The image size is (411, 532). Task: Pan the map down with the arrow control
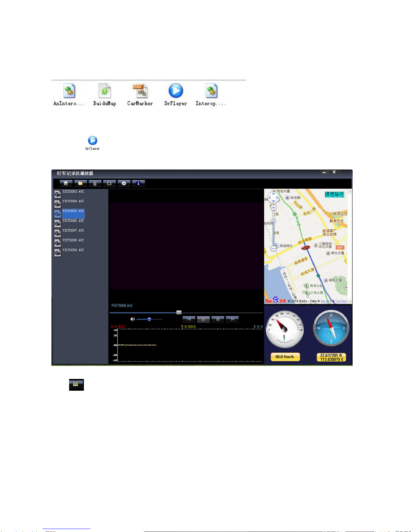(273, 201)
